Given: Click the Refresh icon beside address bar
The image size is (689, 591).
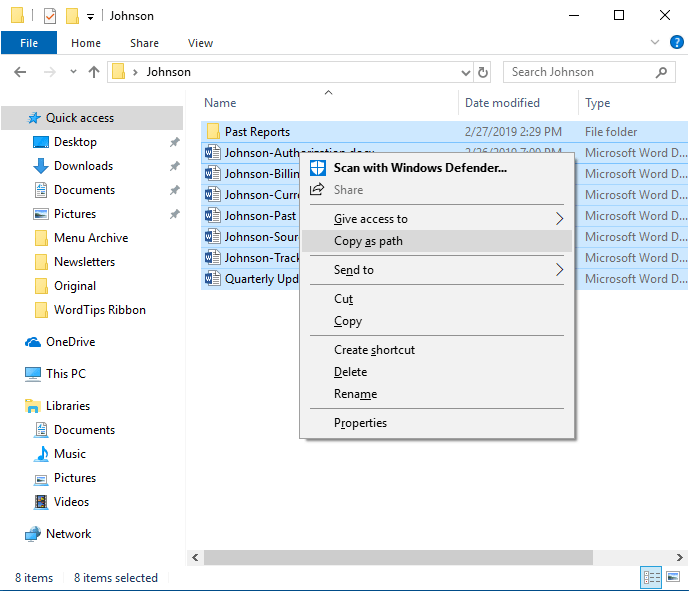Looking at the screenshot, I should pos(482,72).
